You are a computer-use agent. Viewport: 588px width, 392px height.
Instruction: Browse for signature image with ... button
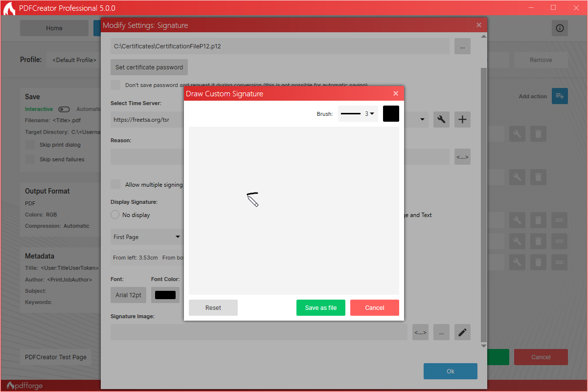point(441,332)
